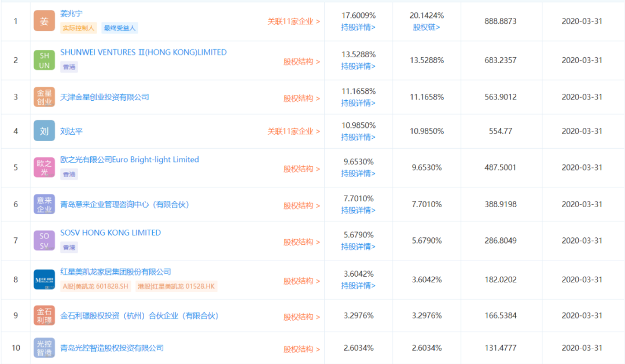The width and height of the screenshot is (625, 364).
Task: Select the 3.2976% holding ratio in row 9
Action: [x=359, y=315]
